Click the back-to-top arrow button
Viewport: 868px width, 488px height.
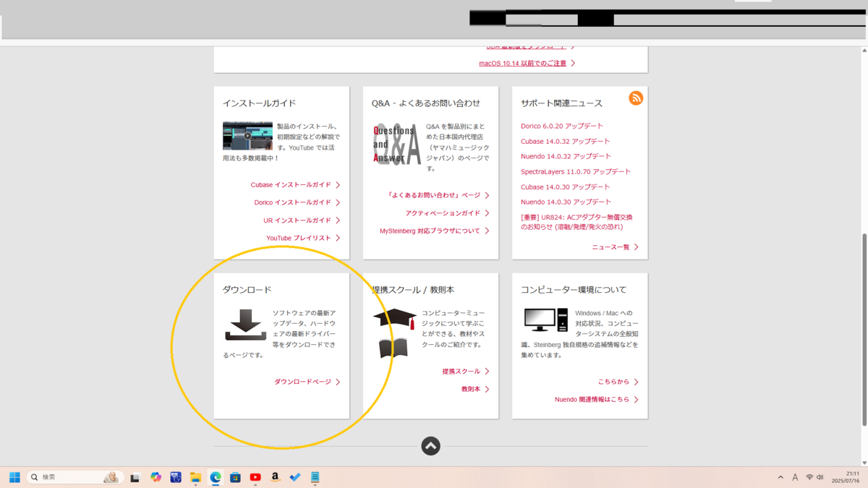pos(430,446)
